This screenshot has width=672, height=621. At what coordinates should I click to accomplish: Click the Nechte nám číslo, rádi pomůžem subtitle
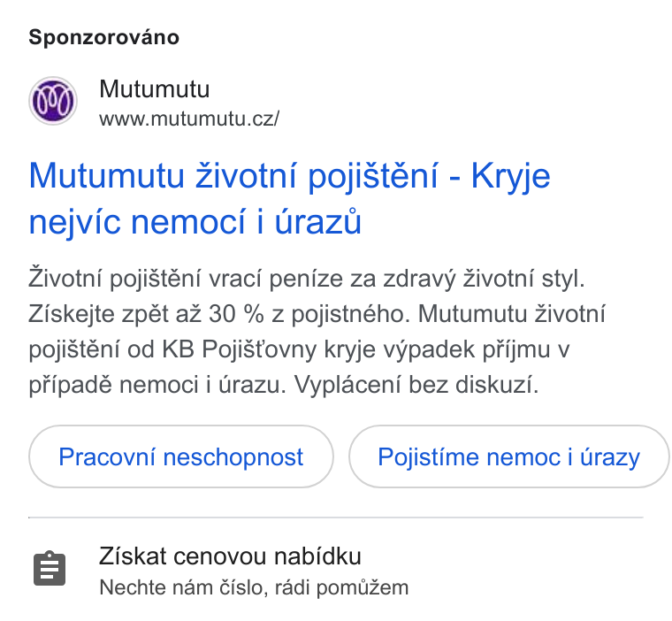(x=254, y=587)
